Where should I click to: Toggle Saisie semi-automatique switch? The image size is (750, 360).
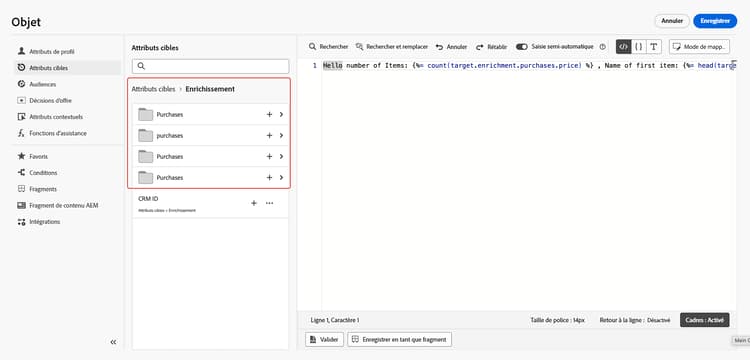click(x=521, y=47)
